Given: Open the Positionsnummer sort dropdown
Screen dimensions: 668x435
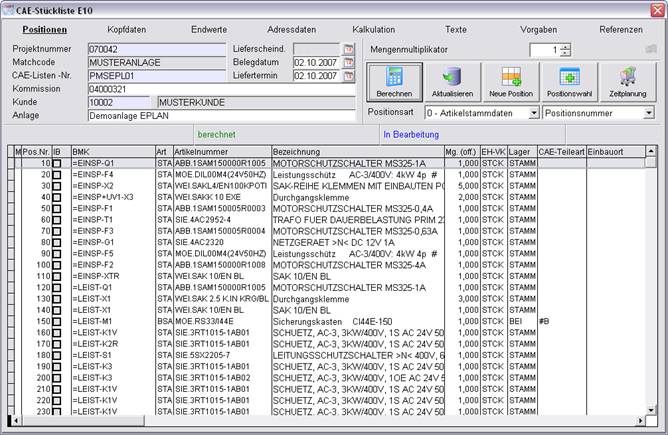Looking at the screenshot, I should (x=648, y=114).
